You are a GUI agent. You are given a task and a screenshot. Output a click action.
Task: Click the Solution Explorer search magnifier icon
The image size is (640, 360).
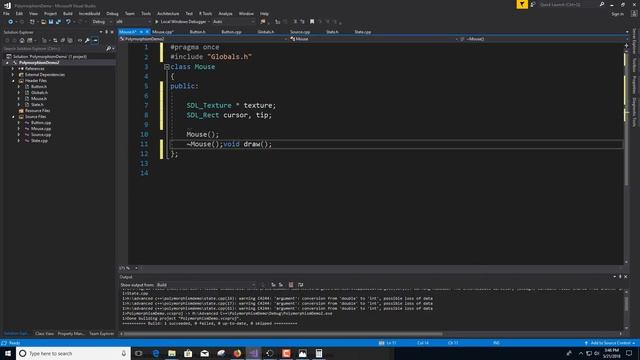109,49
